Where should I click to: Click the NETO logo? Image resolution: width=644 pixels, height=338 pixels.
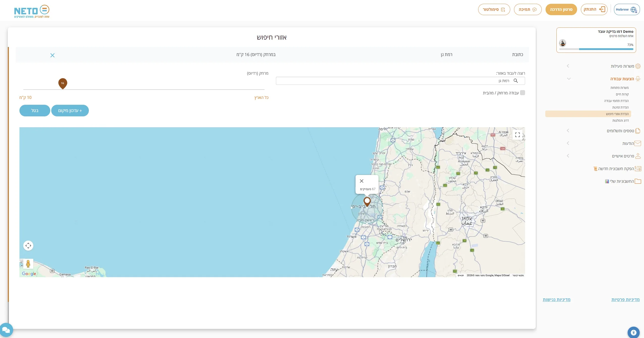point(32,11)
